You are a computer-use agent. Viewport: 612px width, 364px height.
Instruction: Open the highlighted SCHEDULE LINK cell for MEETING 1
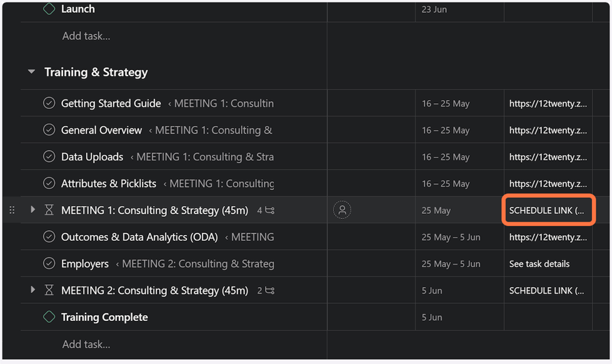[547, 210]
